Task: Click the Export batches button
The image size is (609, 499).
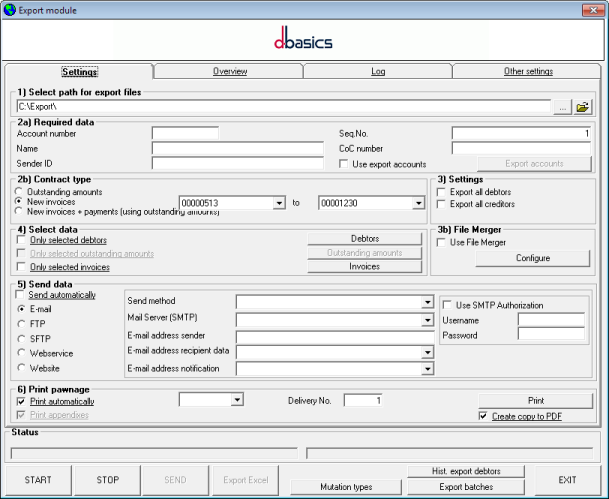Action: [x=466, y=487]
